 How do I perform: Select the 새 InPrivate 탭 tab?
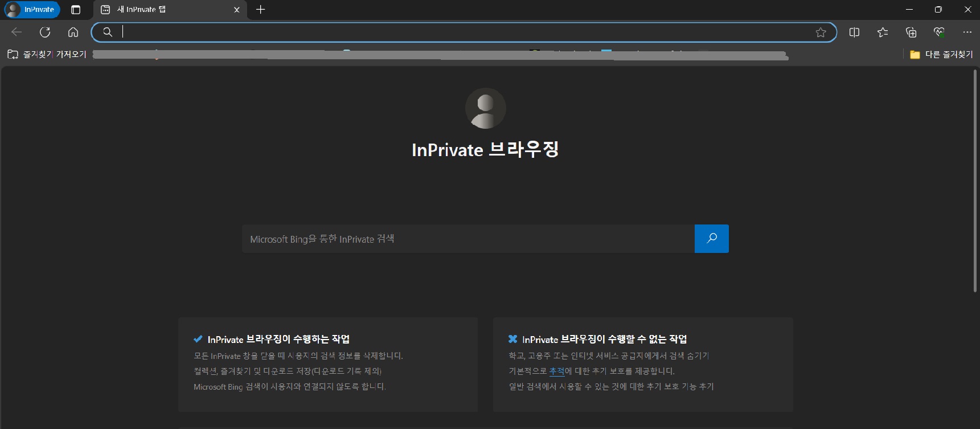coord(170,10)
